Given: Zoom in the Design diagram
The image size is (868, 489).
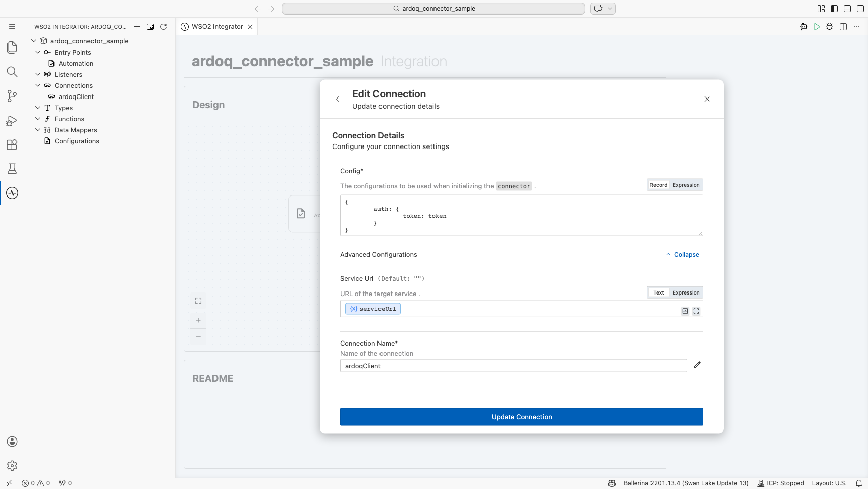Looking at the screenshot, I should click(198, 320).
